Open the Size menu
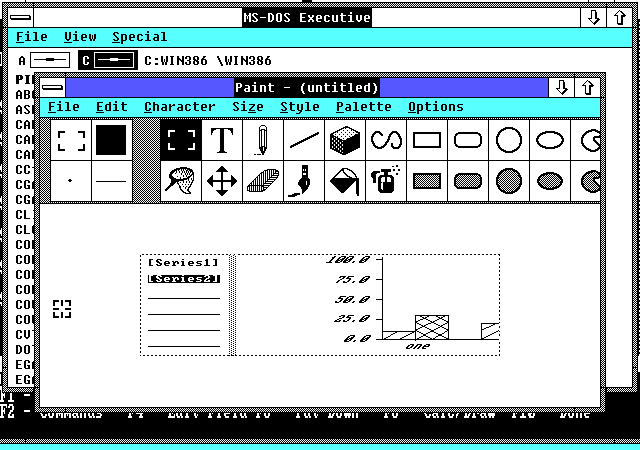Image resolution: width=640 pixels, height=450 pixels. 248,107
